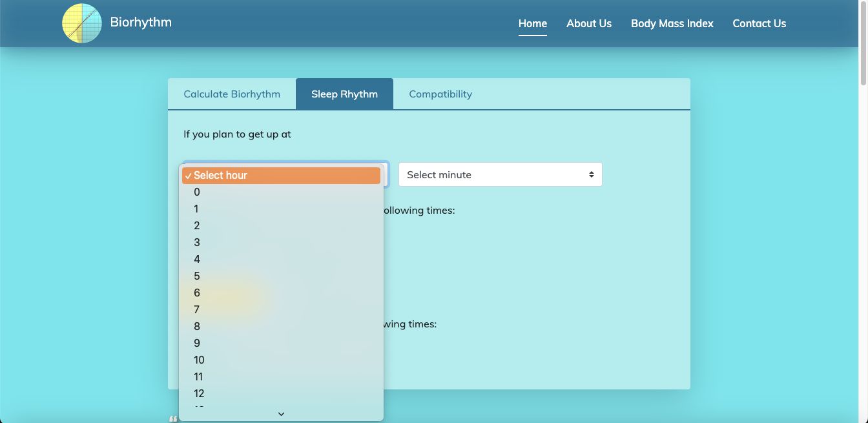The width and height of the screenshot is (868, 423).
Task: Open the Compatibility tab
Action: click(440, 94)
